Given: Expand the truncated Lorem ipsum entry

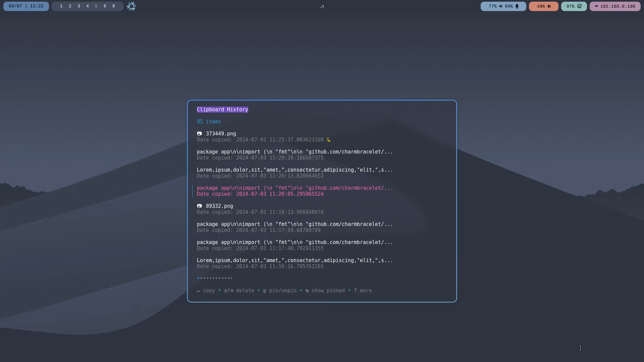Looking at the screenshot, I should click(295, 170).
